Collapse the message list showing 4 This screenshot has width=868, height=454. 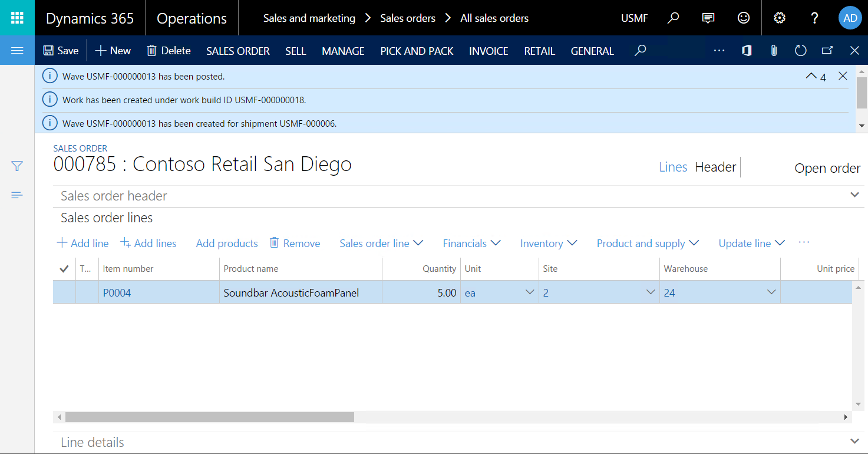pos(816,77)
